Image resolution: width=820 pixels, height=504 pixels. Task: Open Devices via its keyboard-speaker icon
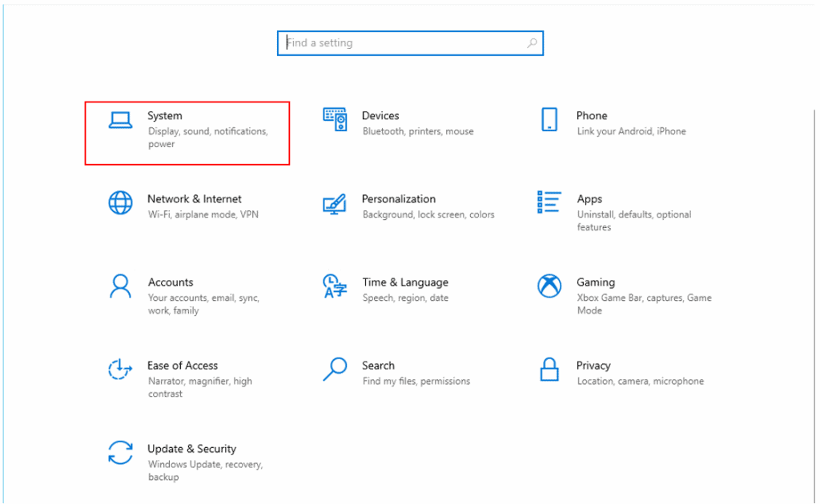(x=335, y=119)
